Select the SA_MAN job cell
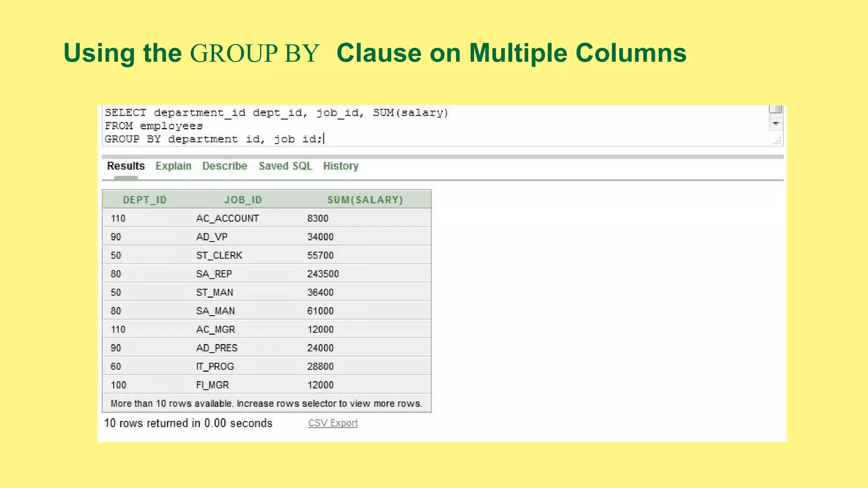 [215, 311]
